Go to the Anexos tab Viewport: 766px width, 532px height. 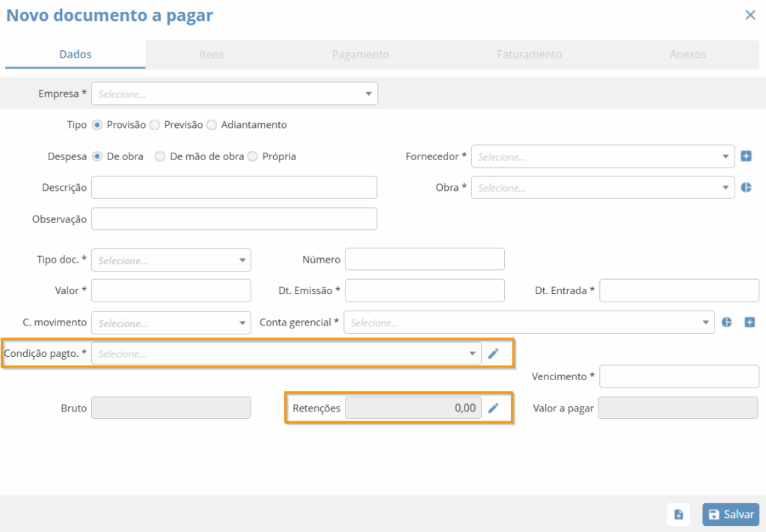point(687,55)
